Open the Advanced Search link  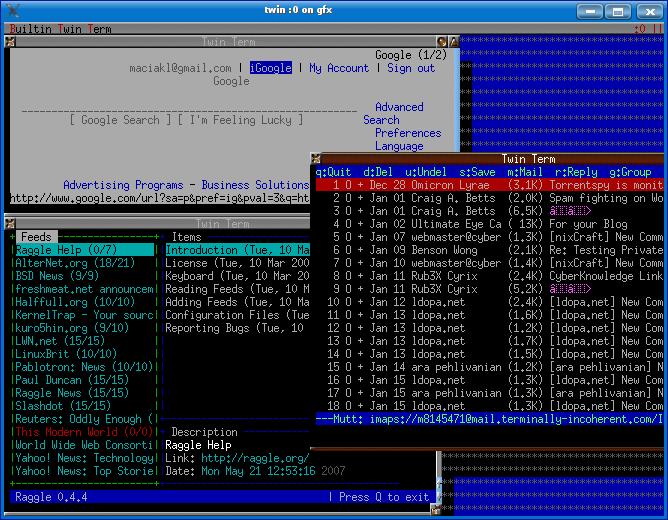pyautogui.click(x=398, y=107)
